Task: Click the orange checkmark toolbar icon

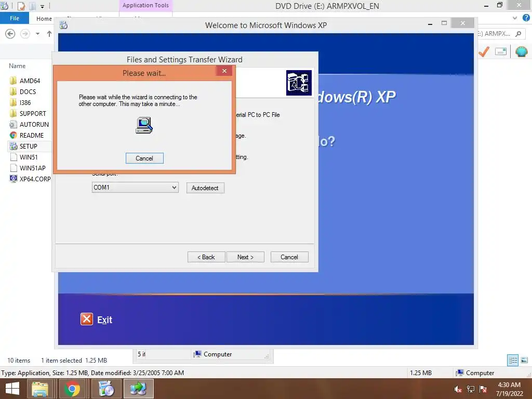Action: point(484,51)
